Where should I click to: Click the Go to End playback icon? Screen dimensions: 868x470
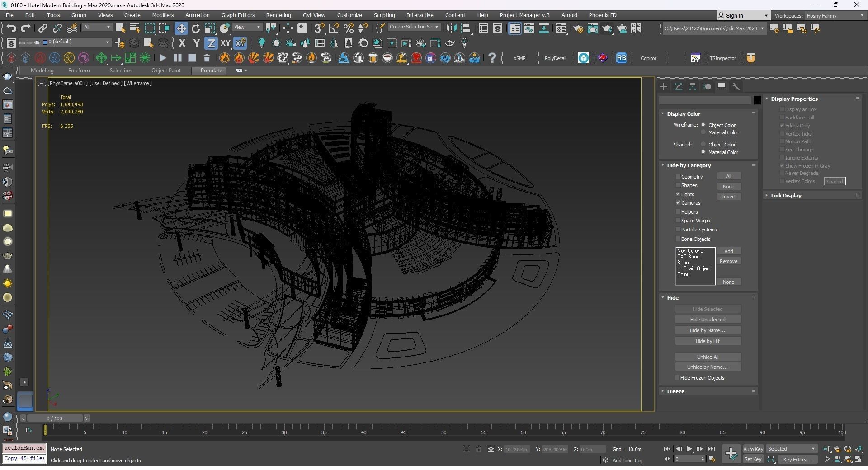pyautogui.click(x=711, y=449)
